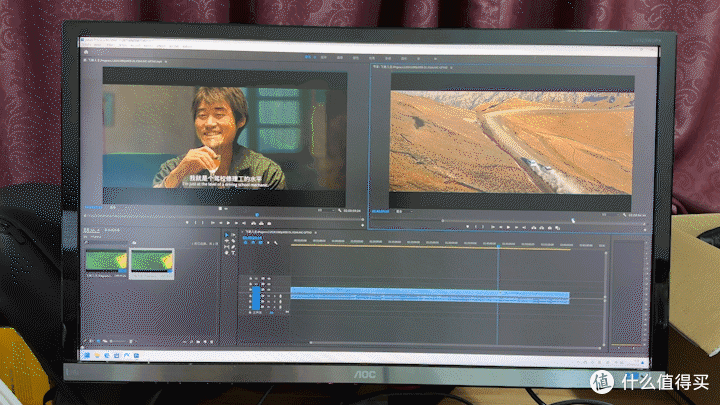Select the Pen tool

233,247
